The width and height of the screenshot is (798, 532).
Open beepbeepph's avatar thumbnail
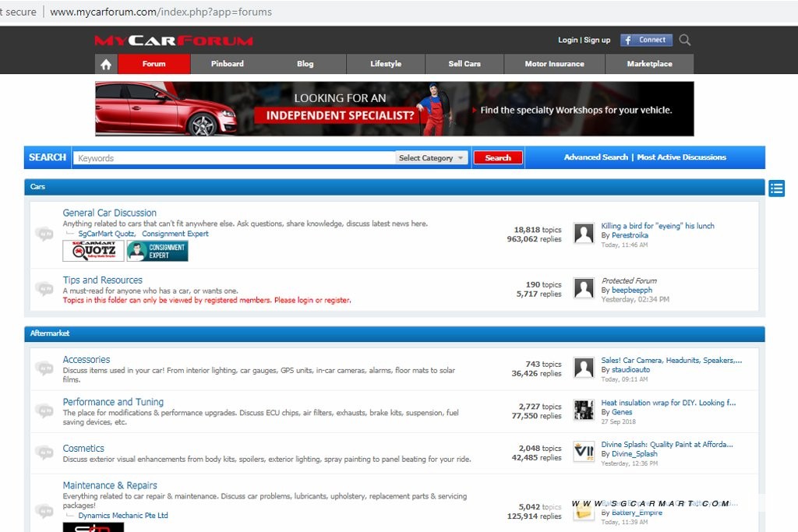pyautogui.click(x=584, y=288)
